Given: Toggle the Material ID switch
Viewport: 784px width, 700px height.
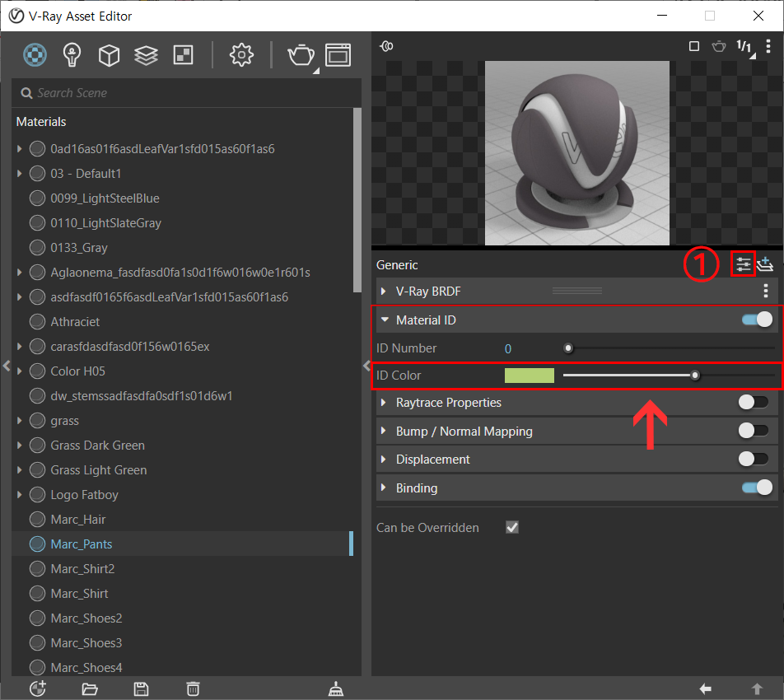Looking at the screenshot, I should 757,320.
